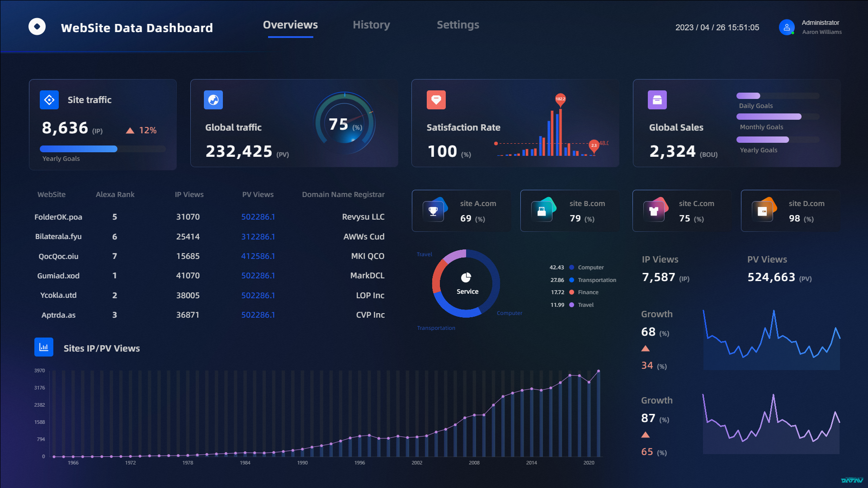Click the WebSite column header
This screenshot has width=868, height=488.
click(x=52, y=194)
